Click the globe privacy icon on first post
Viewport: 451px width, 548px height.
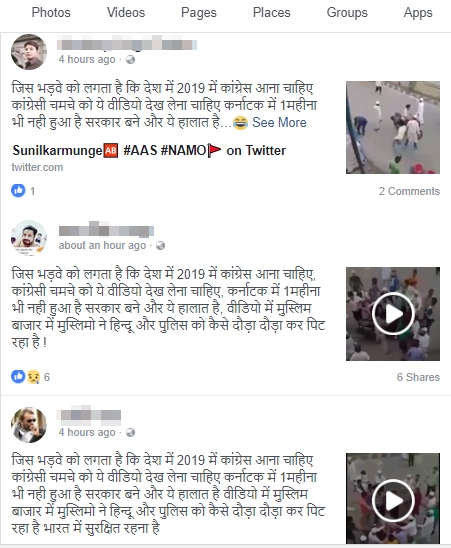[x=130, y=59]
